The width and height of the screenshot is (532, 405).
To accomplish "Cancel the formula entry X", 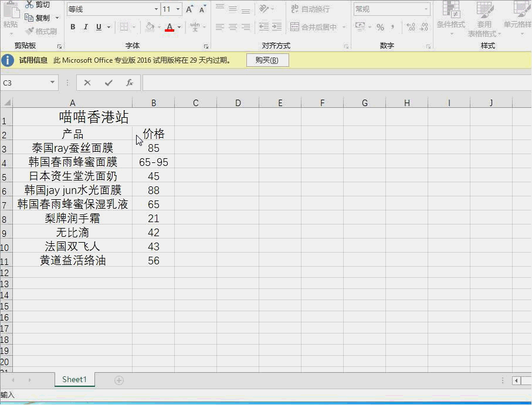I will point(87,83).
